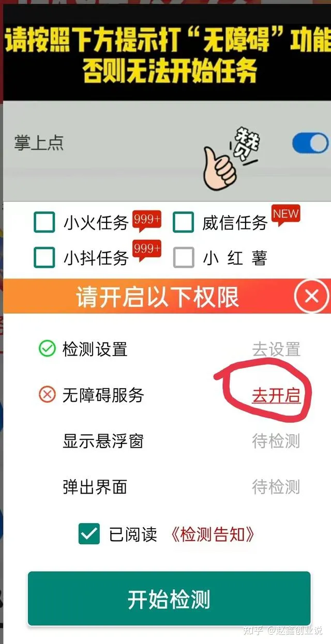Click the 999+ badge next to 小火任务

(147, 219)
